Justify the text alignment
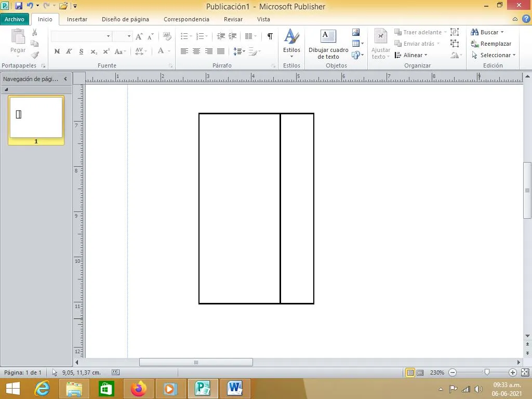The image size is (532, 399). (x=220, y=51)
